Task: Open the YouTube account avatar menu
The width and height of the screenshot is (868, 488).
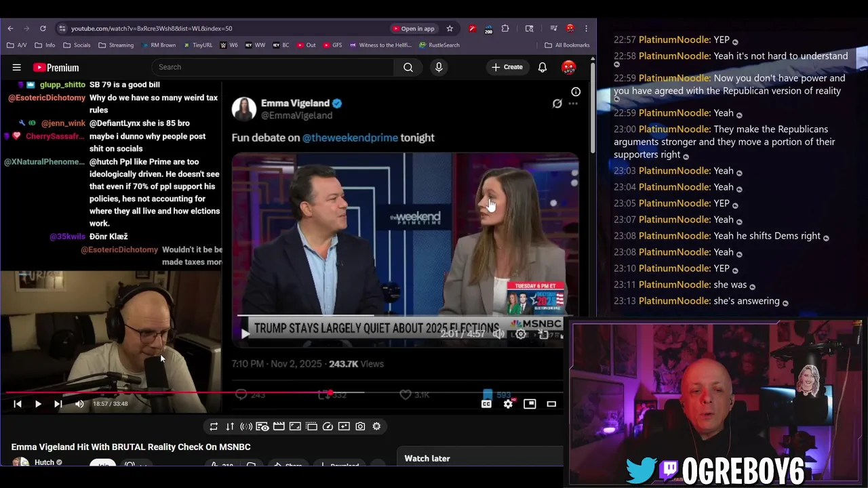Action: coord(569,67)
